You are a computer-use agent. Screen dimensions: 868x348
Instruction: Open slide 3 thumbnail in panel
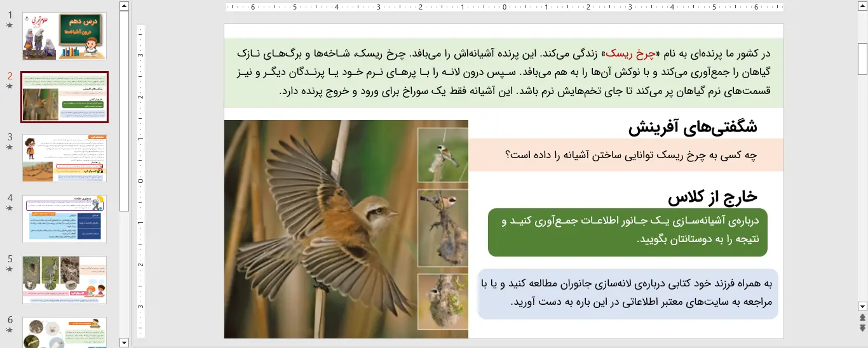(64, 157)
